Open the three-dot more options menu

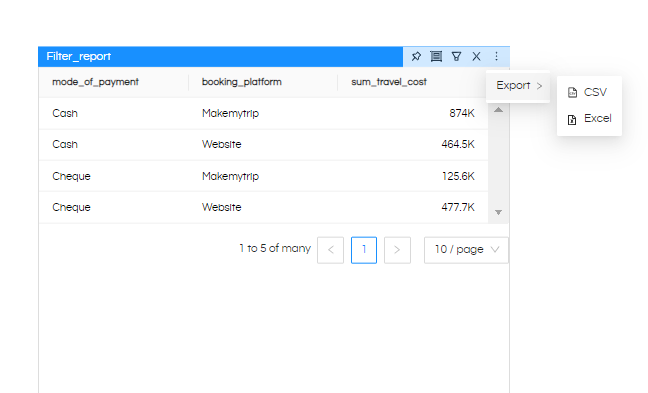point(496,56)
